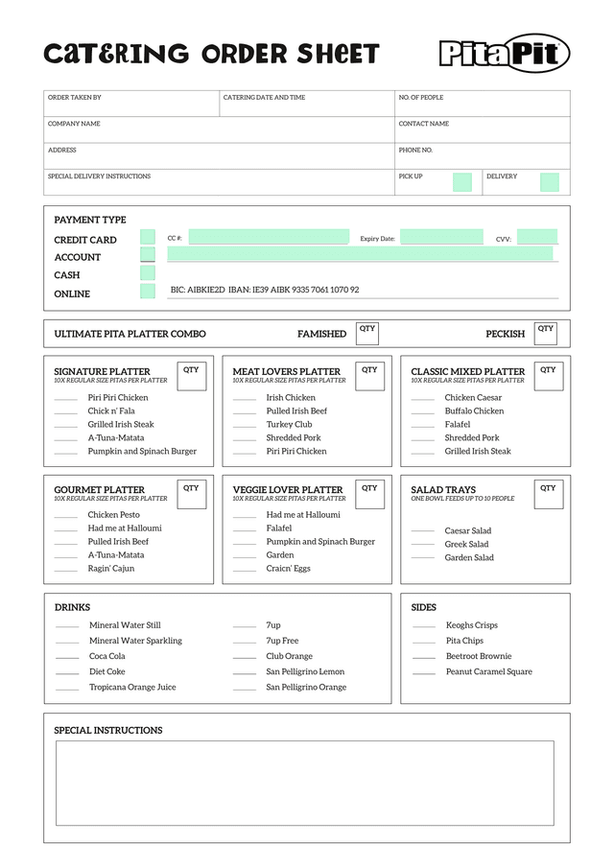The image size is (614, 868).
Task: Click '7up Free' in Drinks
Action: click(282, 641)
